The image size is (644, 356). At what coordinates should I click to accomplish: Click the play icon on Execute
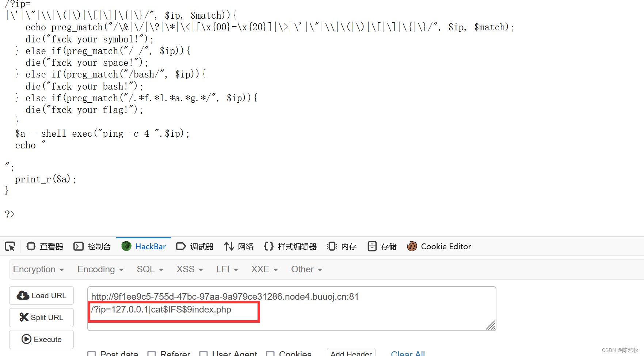click(x=26, y=339)
